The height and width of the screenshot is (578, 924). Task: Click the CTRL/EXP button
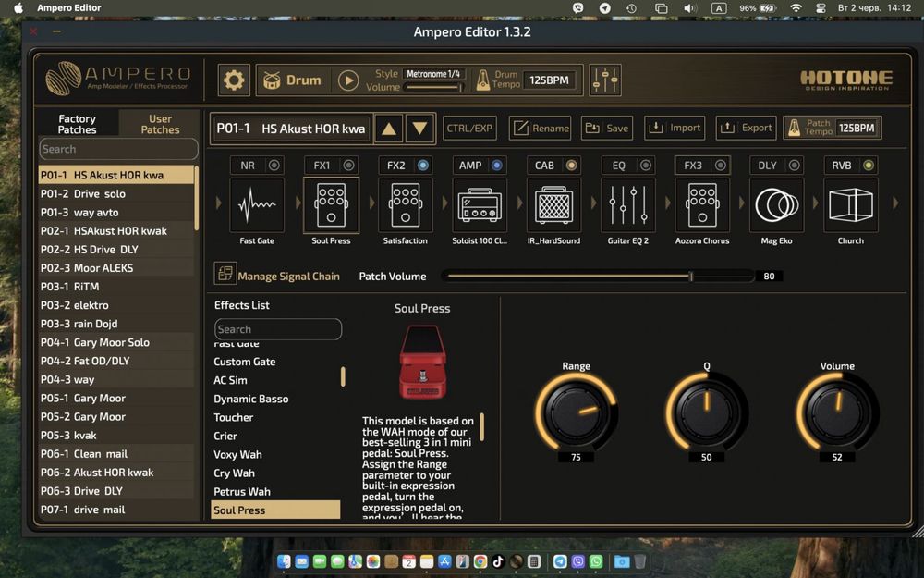pos(469,128)
